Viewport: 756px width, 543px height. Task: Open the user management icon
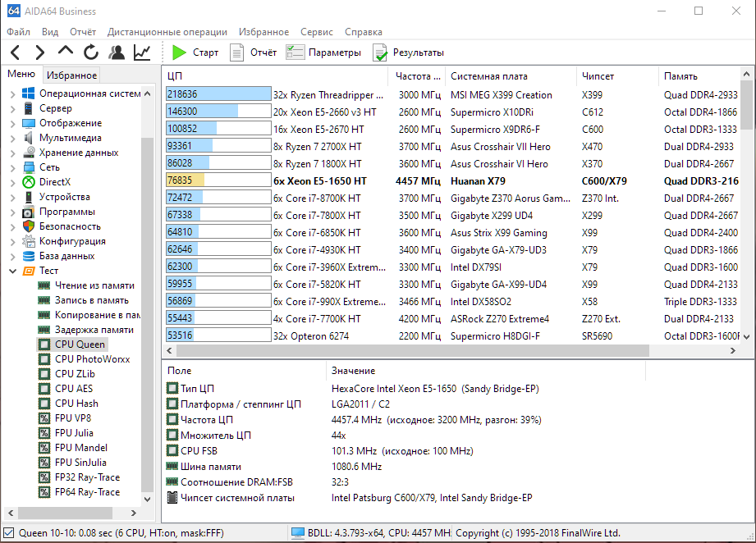[x=117, y=52]
